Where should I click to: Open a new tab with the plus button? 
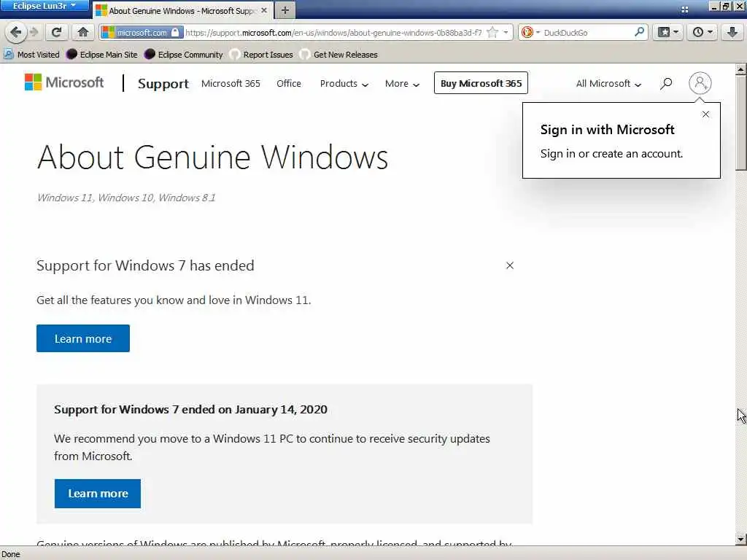click(x=285, y=10)
